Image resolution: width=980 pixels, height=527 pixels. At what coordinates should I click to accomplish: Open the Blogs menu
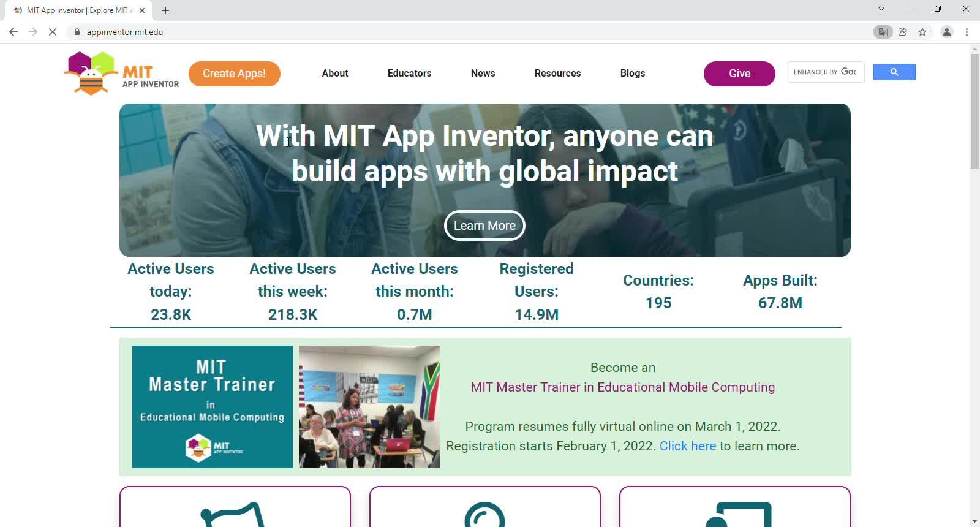tap(633, 73)
